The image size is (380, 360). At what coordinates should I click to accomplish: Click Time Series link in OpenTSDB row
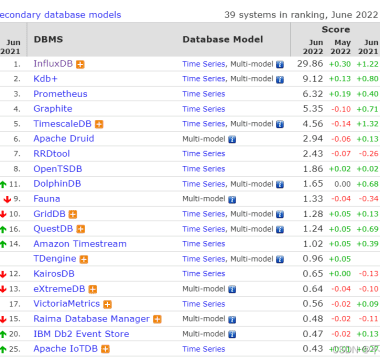coord(204,169)
